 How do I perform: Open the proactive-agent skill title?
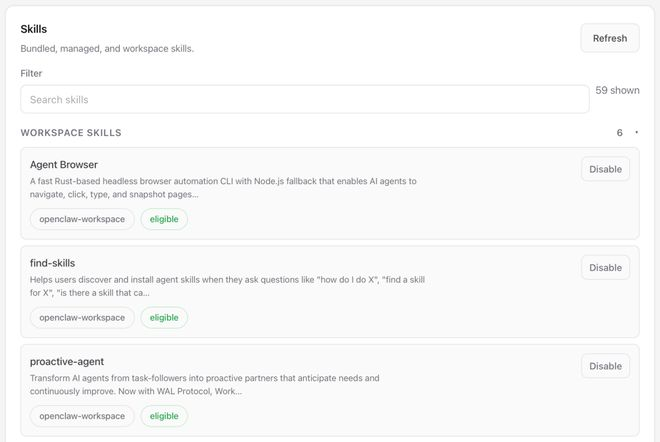(67, 361)
